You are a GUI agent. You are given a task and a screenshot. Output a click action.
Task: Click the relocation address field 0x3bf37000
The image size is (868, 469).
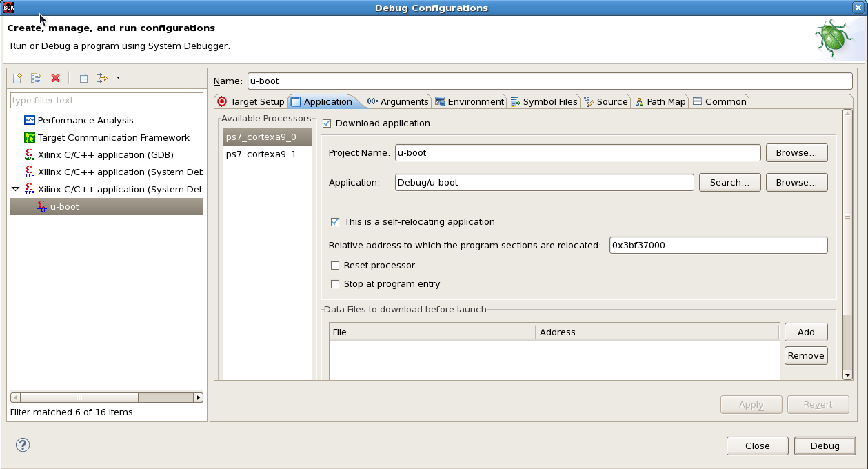pos(718,245)
